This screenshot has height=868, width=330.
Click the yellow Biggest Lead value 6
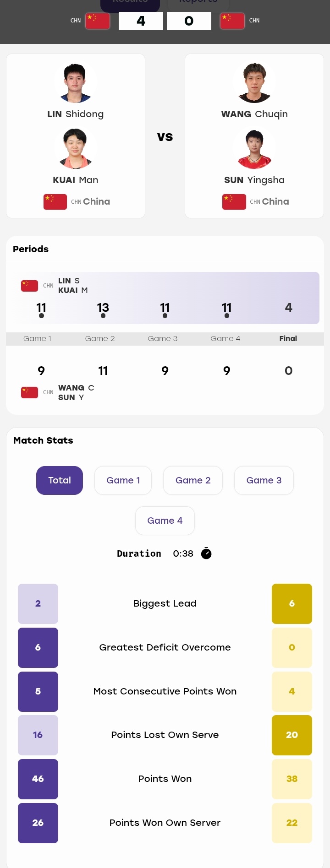(x=292, y=603)
